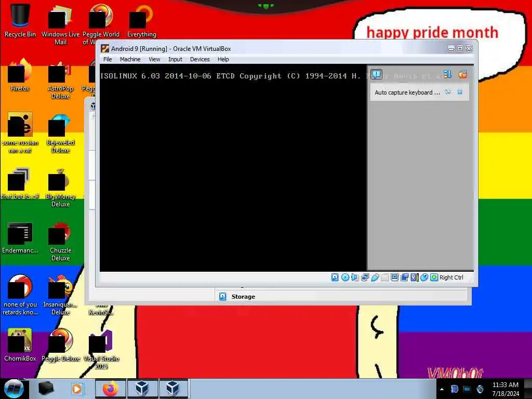Open display settings indicator in VM status bar
Viewport: 532px width, 399px height.
click(394, 277)
